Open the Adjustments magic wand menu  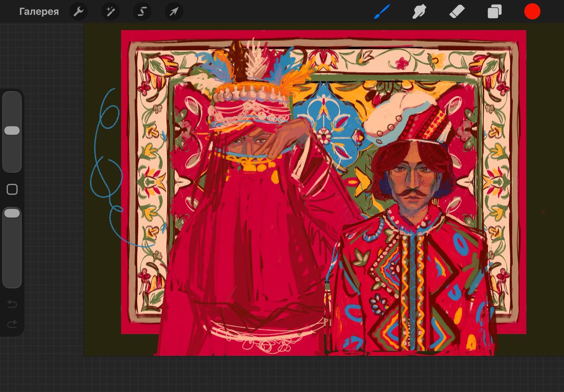click(x=110, y=12)
